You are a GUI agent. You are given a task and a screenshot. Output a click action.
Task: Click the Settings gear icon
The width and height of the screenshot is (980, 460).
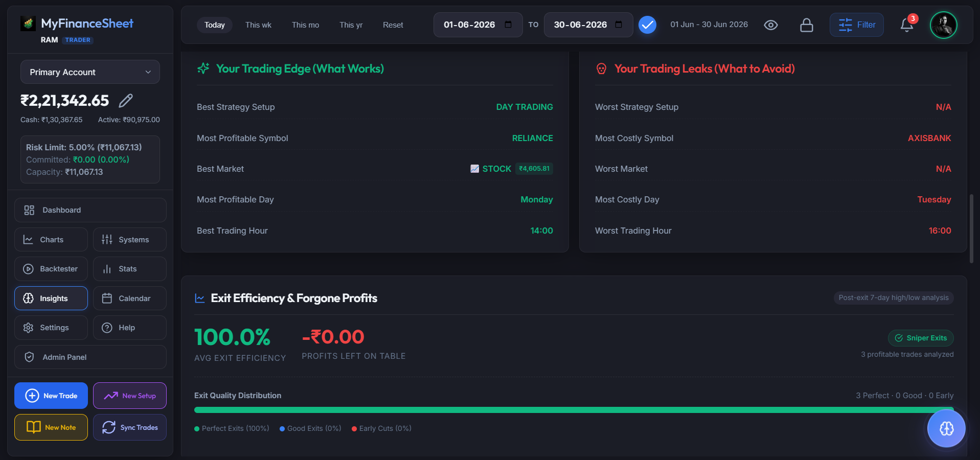28,328
